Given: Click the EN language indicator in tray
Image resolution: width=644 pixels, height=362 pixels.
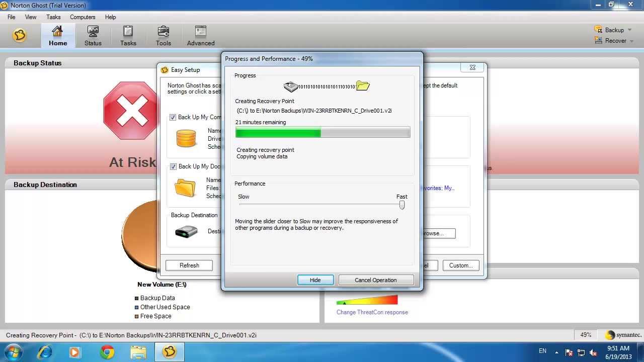Looking at the screenshot, I should pos(542,351).
